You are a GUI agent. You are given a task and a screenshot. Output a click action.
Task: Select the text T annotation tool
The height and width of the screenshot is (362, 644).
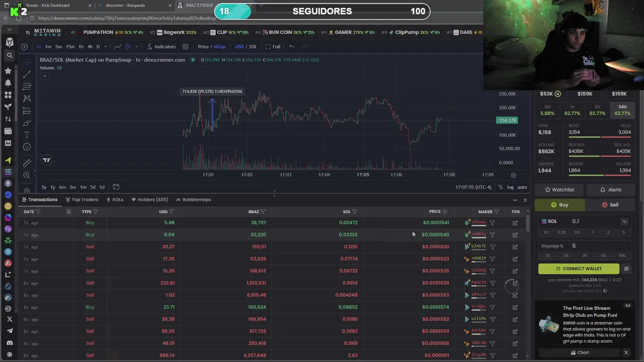coord(27,135)
